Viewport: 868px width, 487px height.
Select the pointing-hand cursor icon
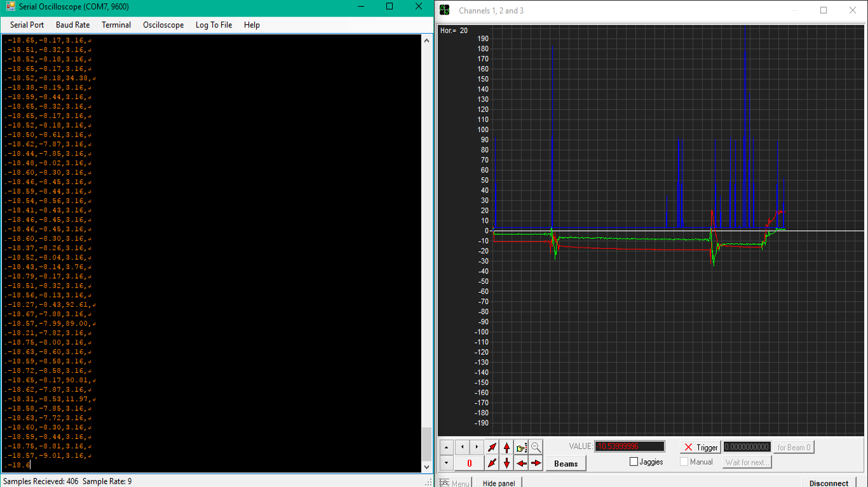520,447
